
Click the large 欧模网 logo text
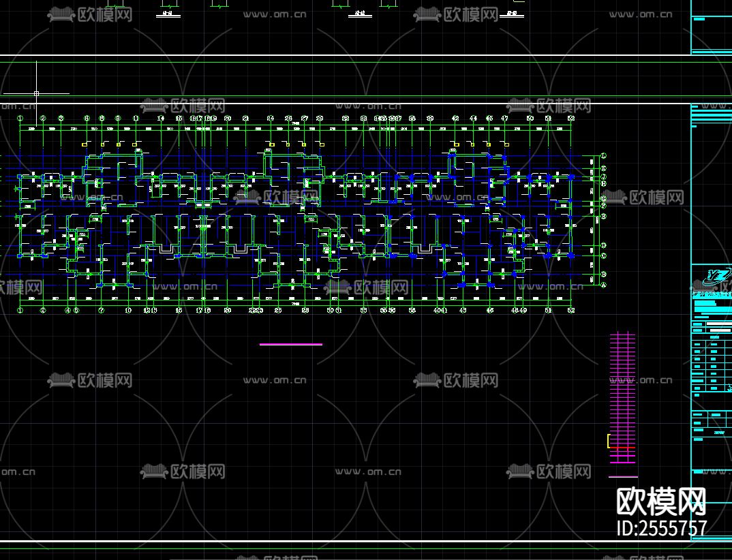pyautogui.click(x=660, y=503)
